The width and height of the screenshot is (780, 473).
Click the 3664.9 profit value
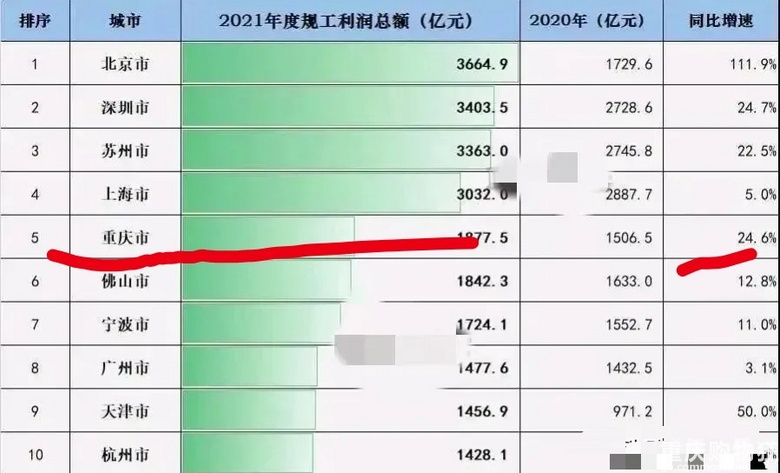(x=482, y=64)
